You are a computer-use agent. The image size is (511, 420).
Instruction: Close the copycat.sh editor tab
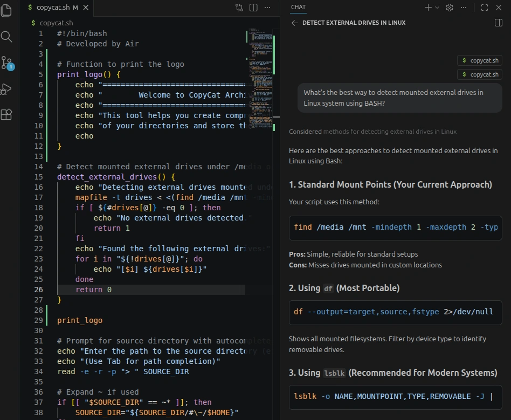click(86, 8)
